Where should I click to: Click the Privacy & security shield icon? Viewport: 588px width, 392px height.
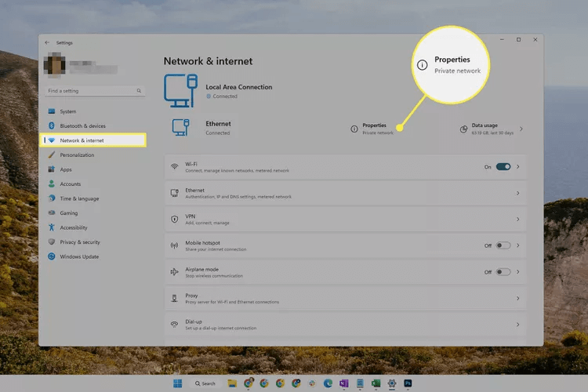click(52, 242)
